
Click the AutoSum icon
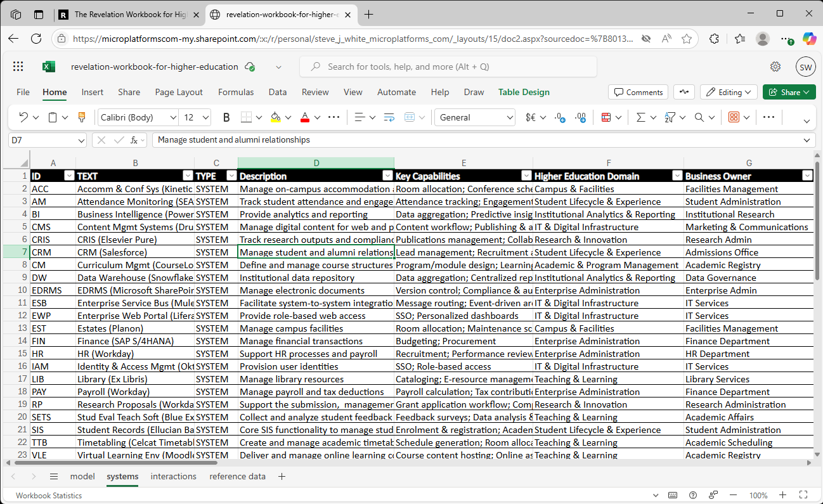(x=642, y=117)
